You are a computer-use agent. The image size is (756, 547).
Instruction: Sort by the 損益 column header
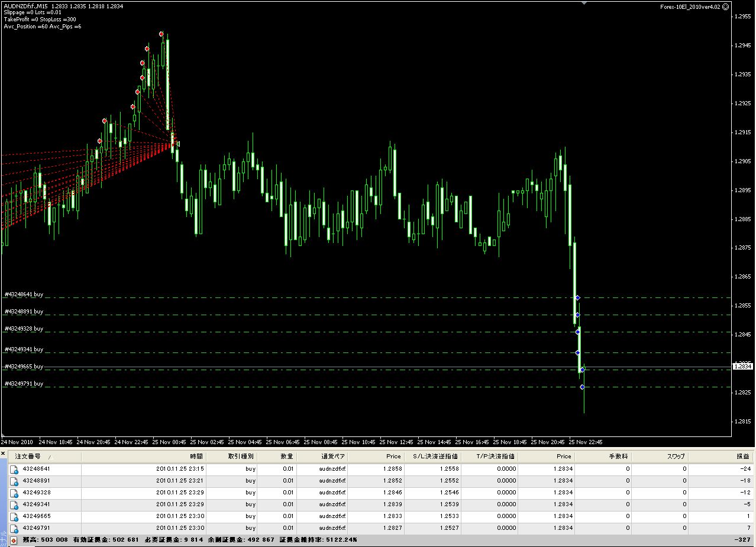pos(722,457)
